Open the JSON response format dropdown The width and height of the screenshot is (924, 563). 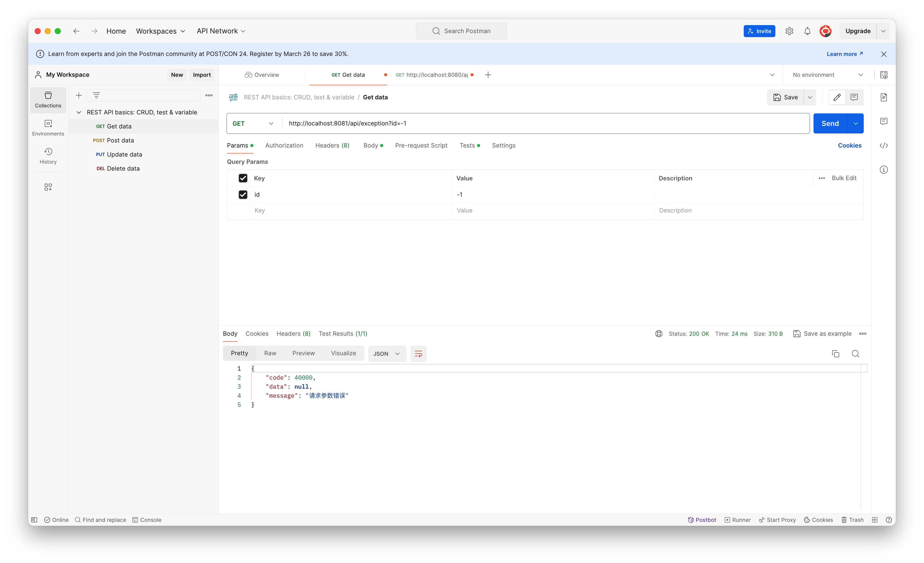387,354
